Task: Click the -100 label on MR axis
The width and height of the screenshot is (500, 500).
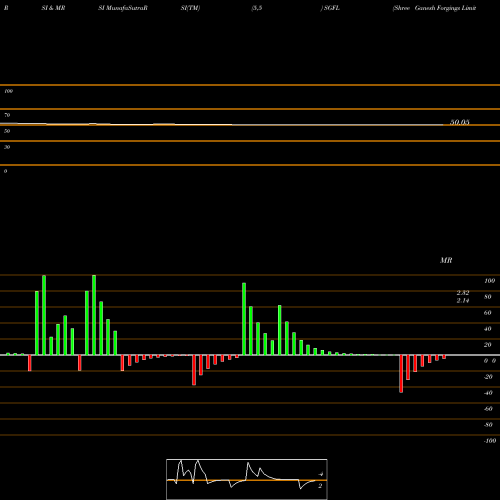Action: 490,441
